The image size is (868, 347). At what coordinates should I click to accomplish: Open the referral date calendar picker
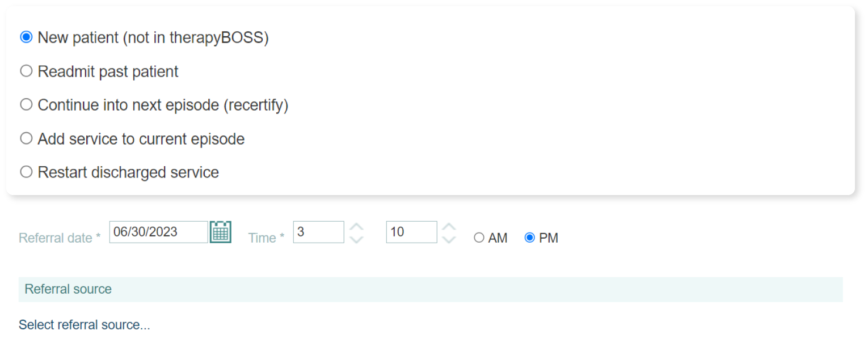221,232
